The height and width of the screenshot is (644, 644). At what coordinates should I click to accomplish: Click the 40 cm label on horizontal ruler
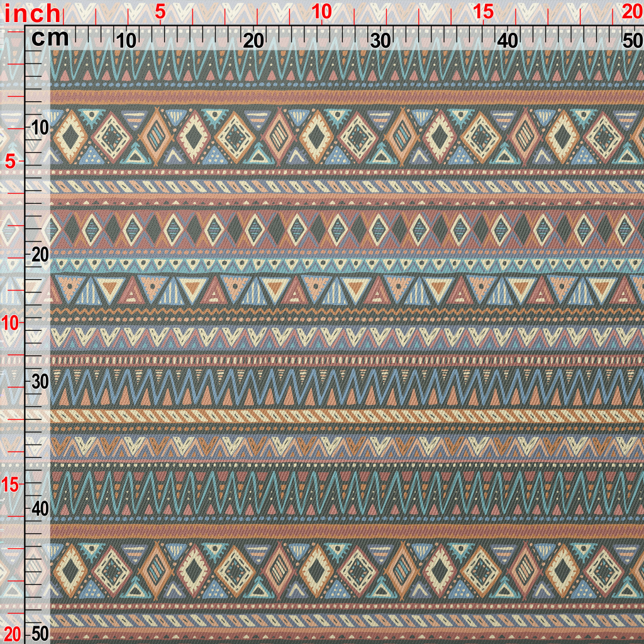(507, 41)
